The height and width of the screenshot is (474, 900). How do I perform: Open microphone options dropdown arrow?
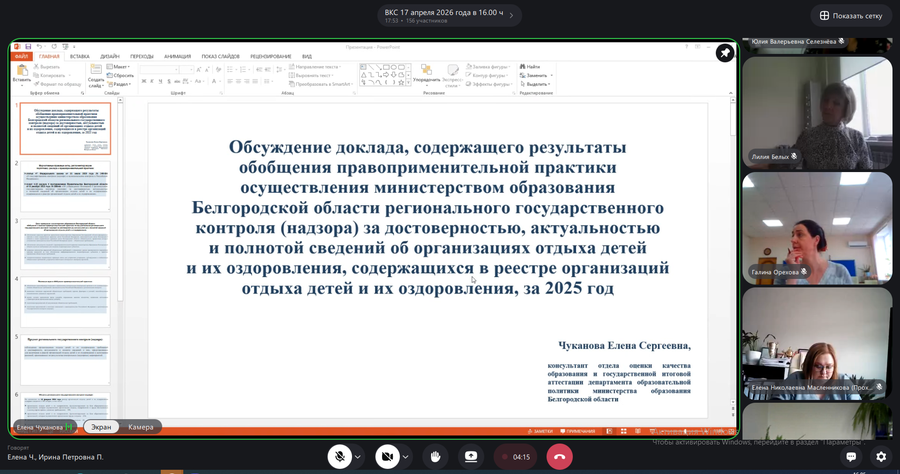[358, 457]
